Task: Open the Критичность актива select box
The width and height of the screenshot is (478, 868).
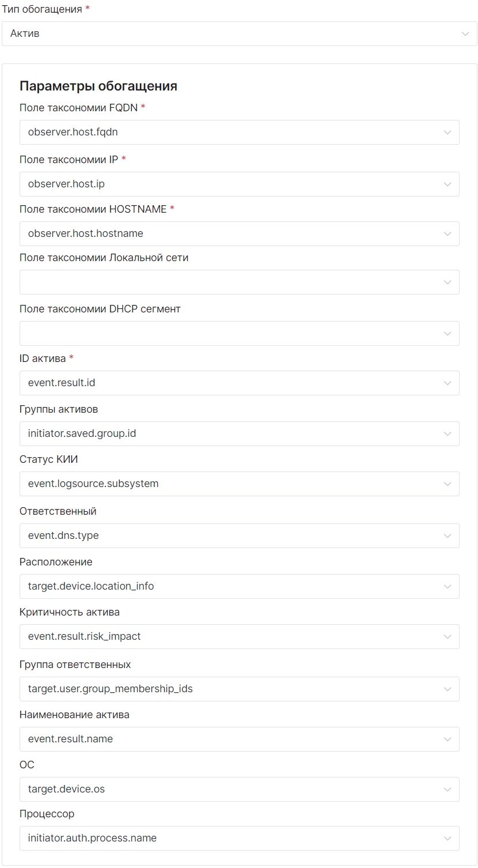Action: pos(239,637)
